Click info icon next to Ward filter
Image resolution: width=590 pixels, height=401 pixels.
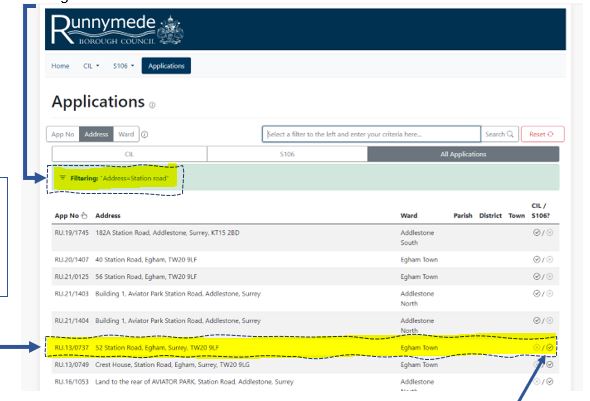click(144, 134)
